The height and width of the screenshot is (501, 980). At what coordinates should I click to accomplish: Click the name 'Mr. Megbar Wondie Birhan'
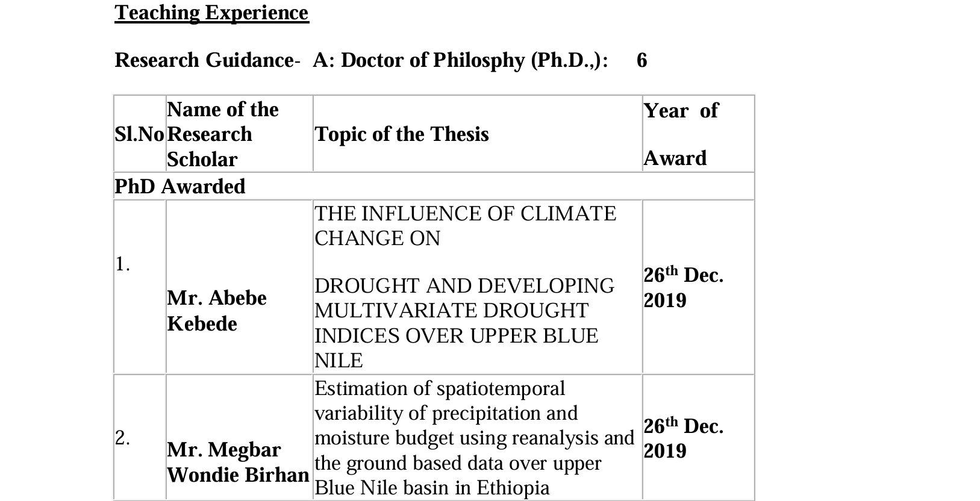point(237,462)
